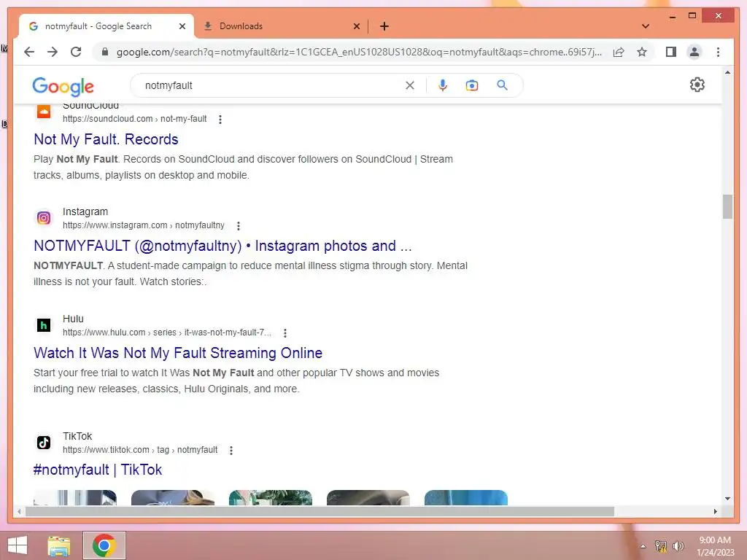This screenshot has width=747, height=560.
Task: Open more options for Hulu result
Action: (285, 332)
